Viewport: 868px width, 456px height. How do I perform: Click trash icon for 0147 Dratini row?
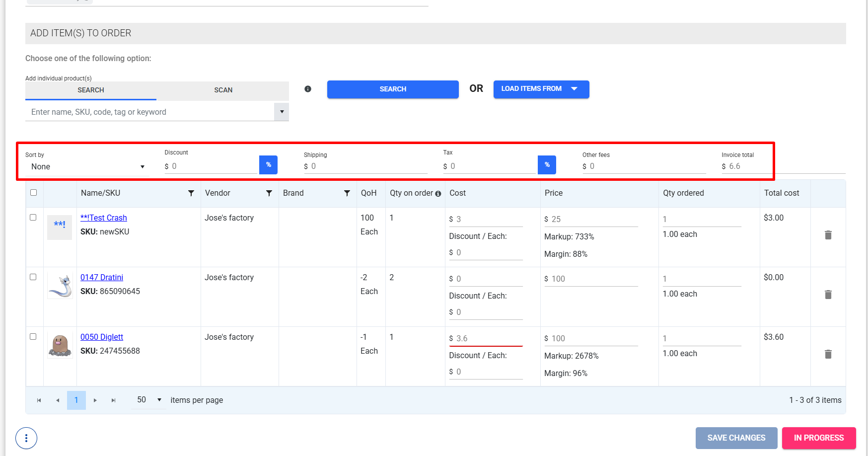point(828,295)
